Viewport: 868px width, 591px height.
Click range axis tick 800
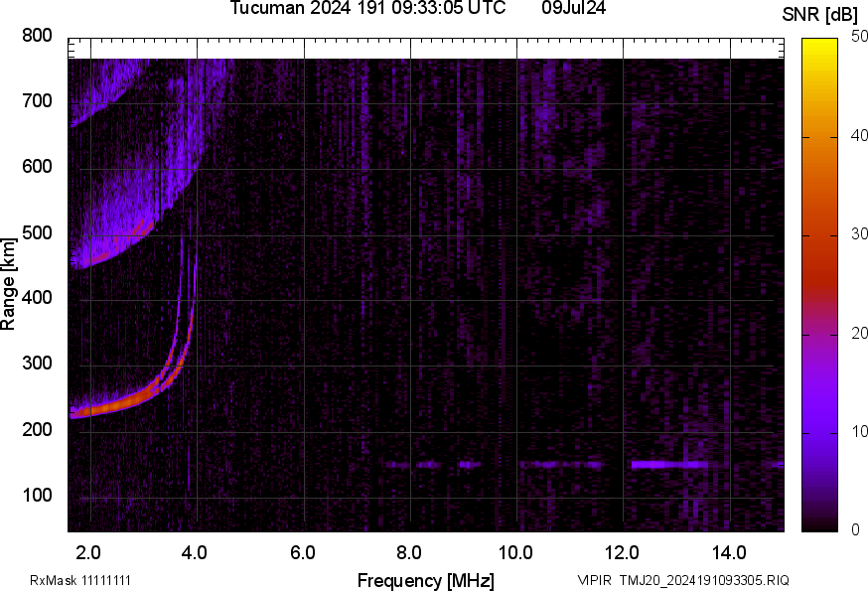37,36
